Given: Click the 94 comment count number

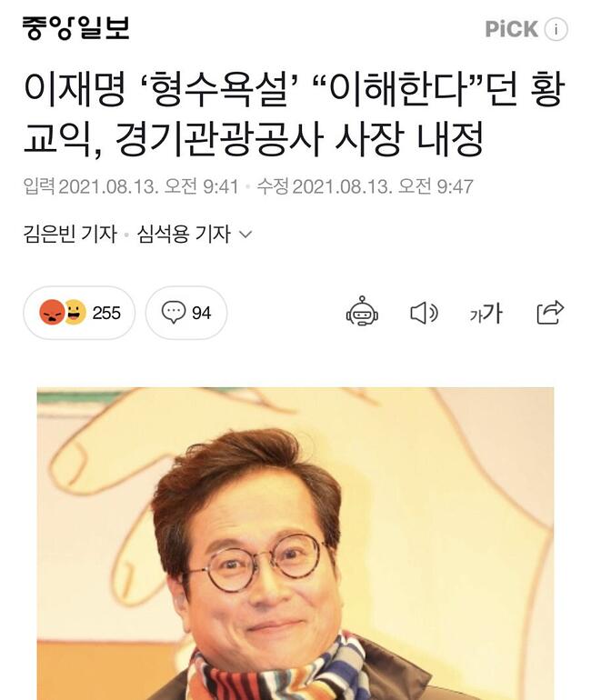Looking at the screenshot, I should pyautogui.click(x=201, y=313).
